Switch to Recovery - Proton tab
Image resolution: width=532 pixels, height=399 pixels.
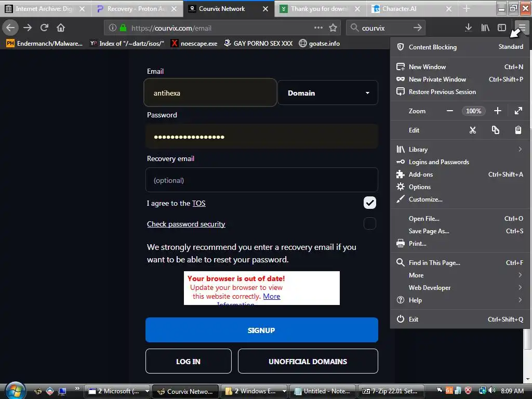coord(137,9)
